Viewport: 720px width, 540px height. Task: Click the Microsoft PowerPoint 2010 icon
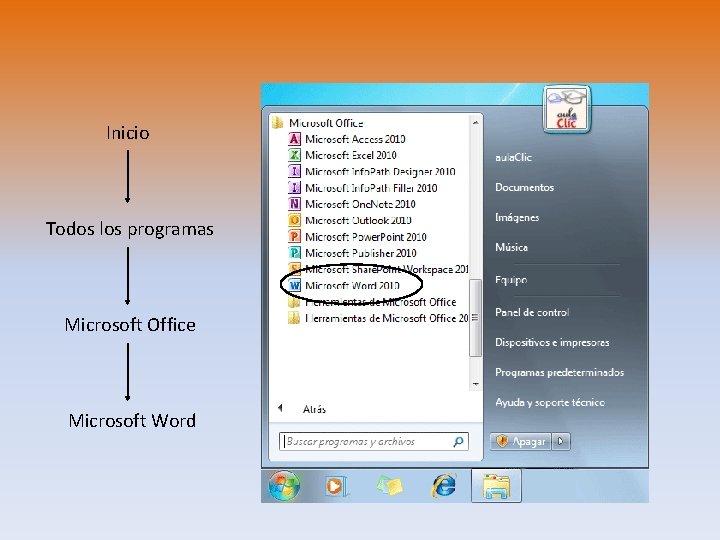coord(294,236)
